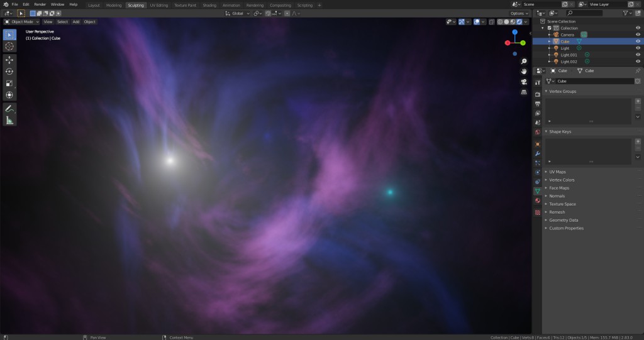Toggle visibility of Light.002

(638, 62)
